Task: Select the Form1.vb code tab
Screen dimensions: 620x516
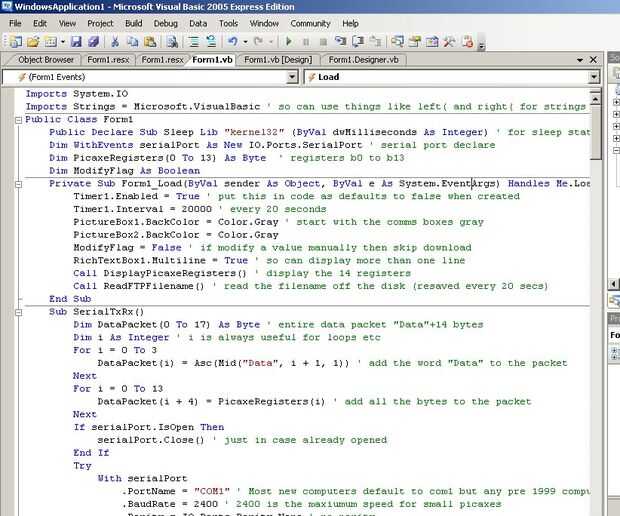Action: (x=212, y=60)
